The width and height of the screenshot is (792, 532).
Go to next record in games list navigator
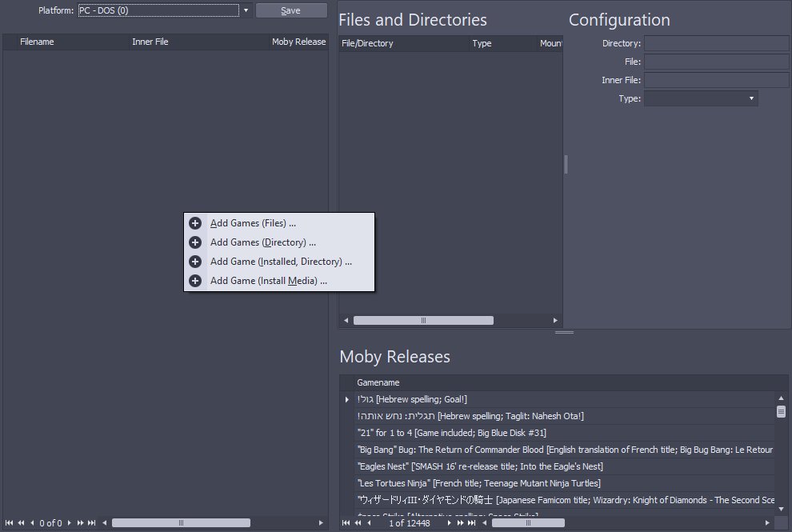69,523
